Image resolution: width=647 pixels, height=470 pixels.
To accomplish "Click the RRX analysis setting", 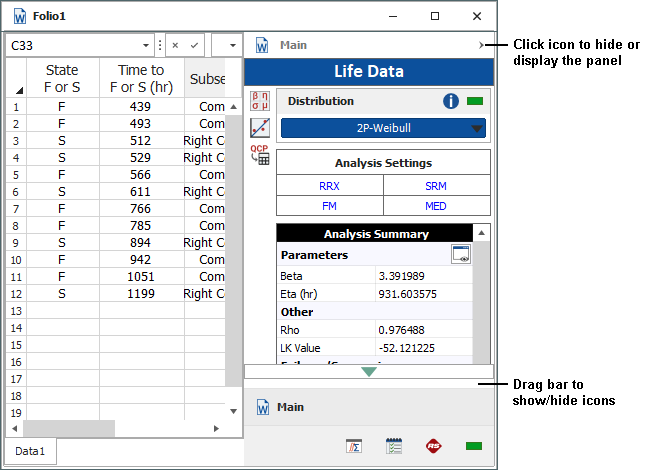I will point(329,186).
